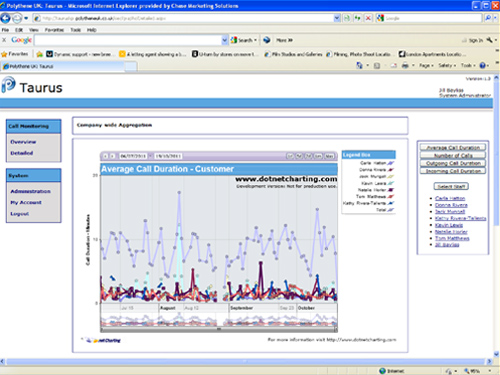Open the Favorites menu in menu bar
The height and width of the screenshot is (375, 500).
[54, 30]
